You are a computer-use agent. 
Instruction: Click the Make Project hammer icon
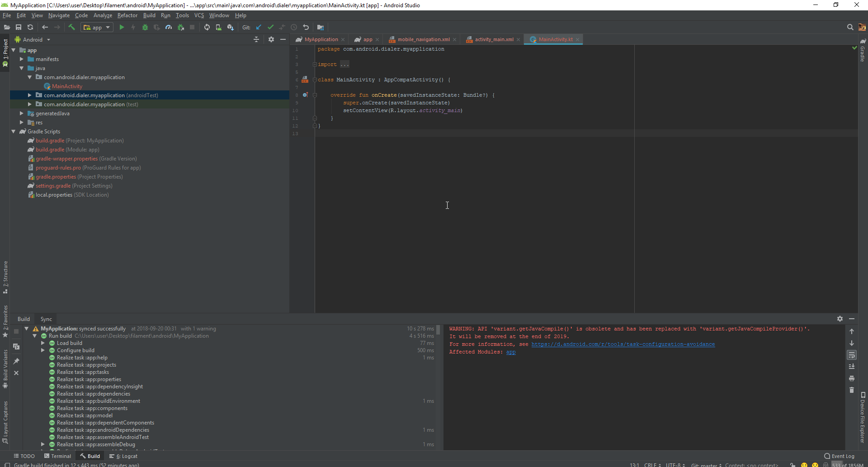pyautogui.click(x=71, y=28)
